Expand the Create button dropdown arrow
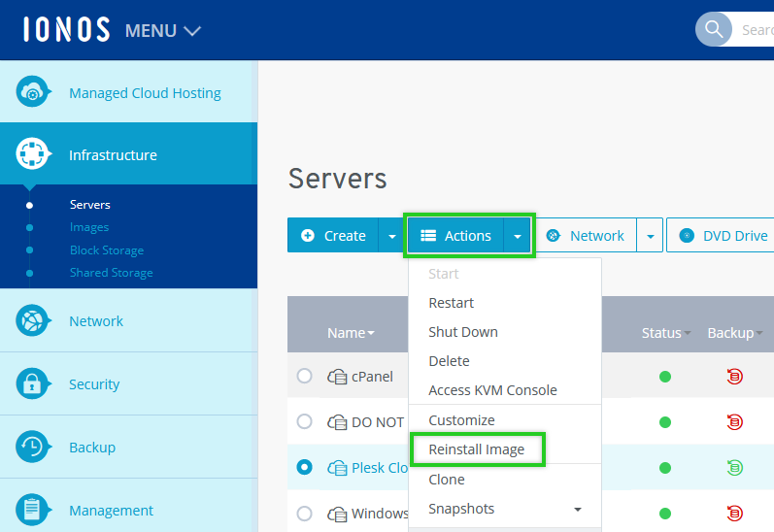This screenshot has height=532, width=774. (x=391, y=236)
